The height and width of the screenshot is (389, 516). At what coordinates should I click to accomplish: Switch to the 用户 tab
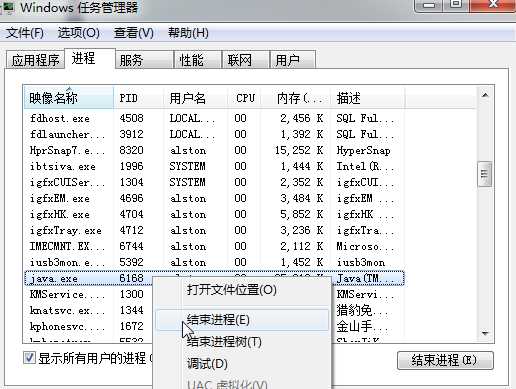tap(292, 60)
